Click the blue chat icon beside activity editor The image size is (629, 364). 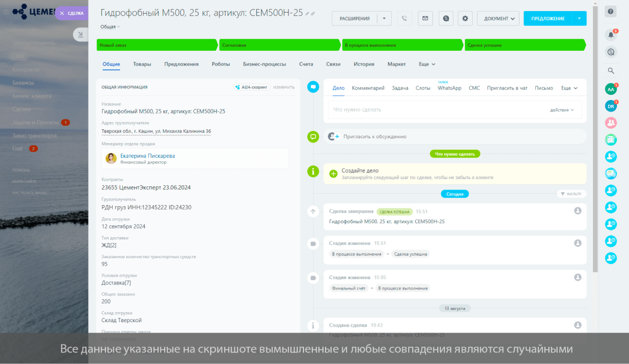(313, 87)
